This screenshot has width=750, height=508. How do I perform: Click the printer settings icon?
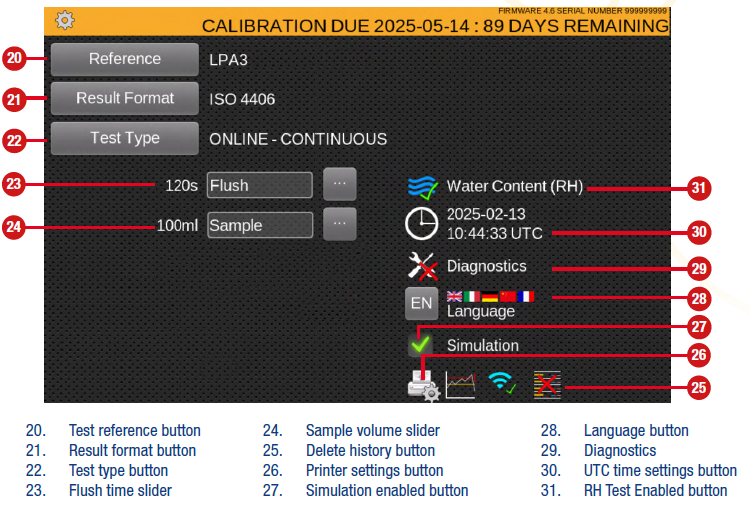click(x=423, y=384)
